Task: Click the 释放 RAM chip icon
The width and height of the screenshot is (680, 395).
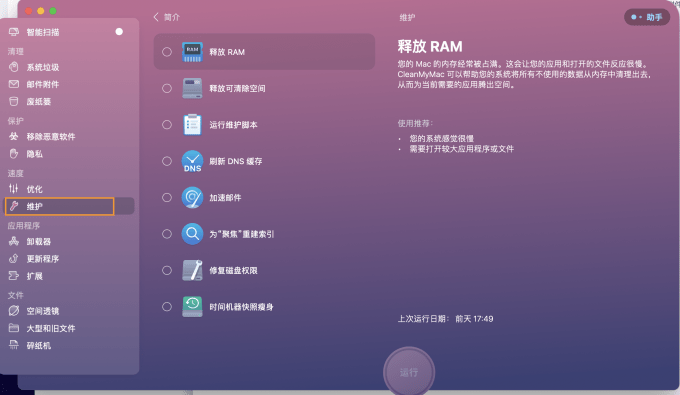Action: point(192,52)
